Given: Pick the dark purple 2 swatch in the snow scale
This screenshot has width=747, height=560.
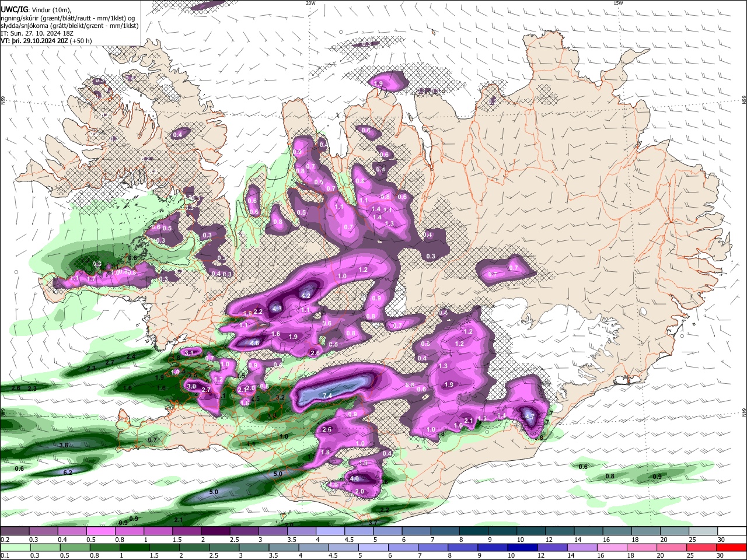Looking at the screenshot, I should pos(215,531).
